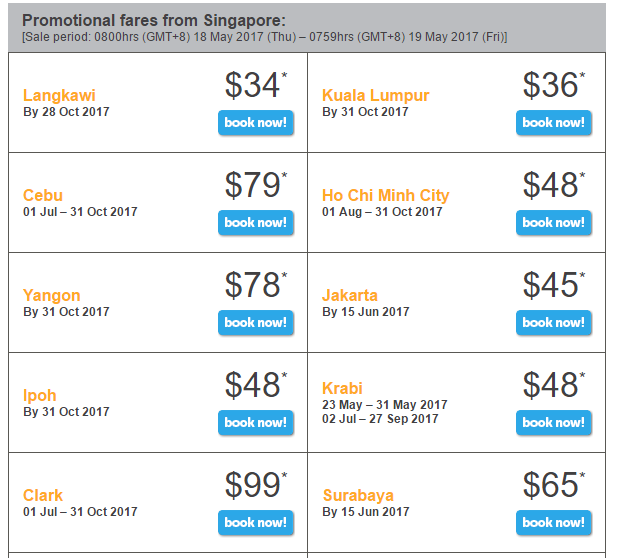Book the $34 Langkawi fare

(256, 123)
